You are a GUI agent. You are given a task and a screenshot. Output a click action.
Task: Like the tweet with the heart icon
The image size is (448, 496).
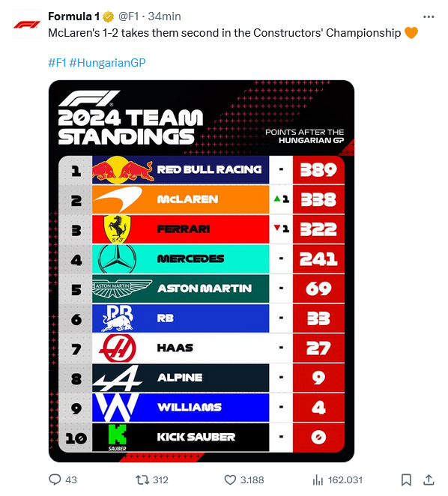point(230,480)
